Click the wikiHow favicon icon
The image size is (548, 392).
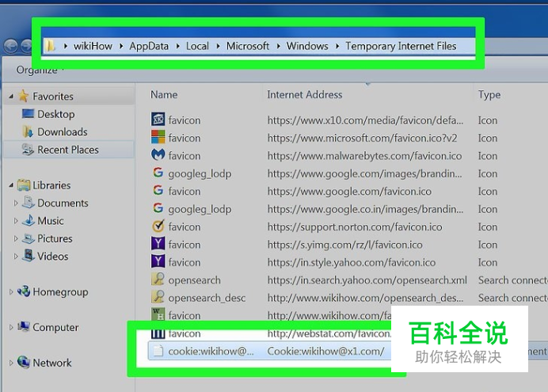pyautogui.click(x=158, y=314)
